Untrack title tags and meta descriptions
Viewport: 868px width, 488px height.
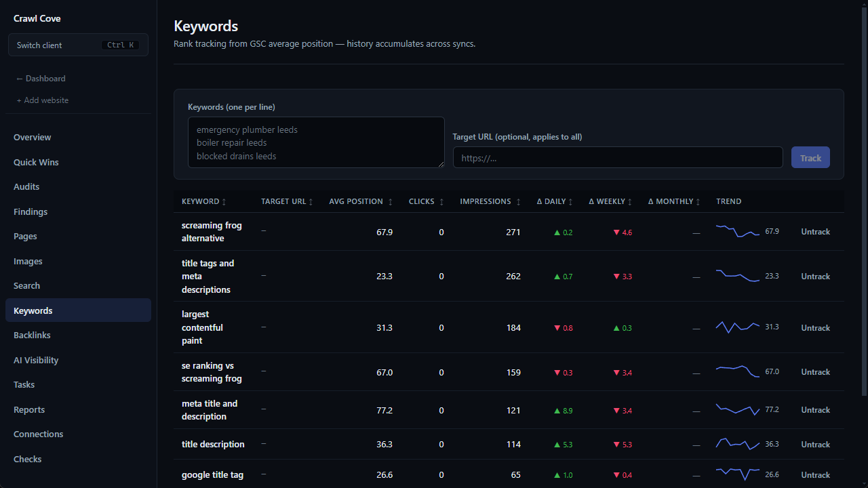(815, 277)
